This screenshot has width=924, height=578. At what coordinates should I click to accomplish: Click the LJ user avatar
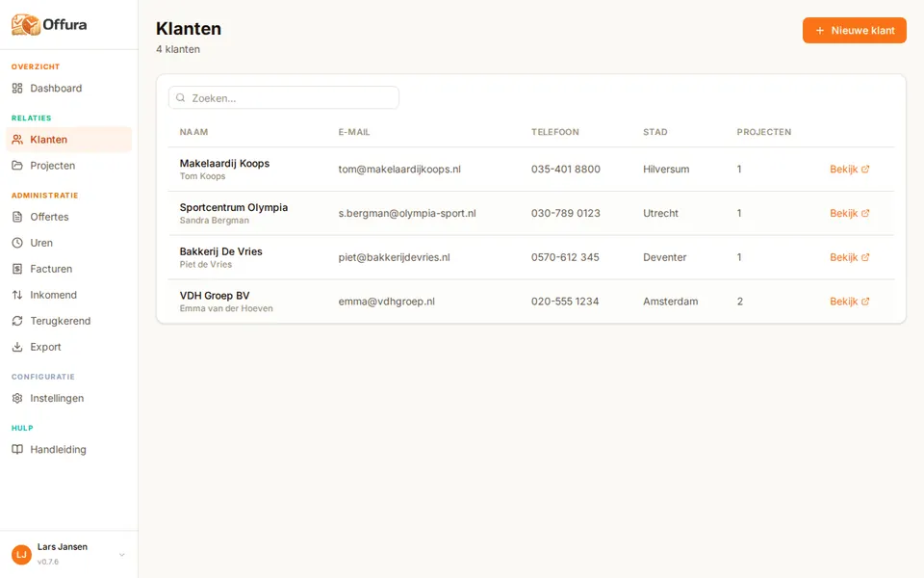point(21,555)
